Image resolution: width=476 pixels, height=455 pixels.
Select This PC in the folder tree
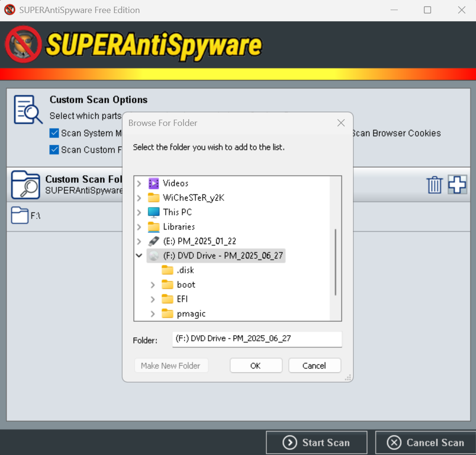(x=177, y=212)
